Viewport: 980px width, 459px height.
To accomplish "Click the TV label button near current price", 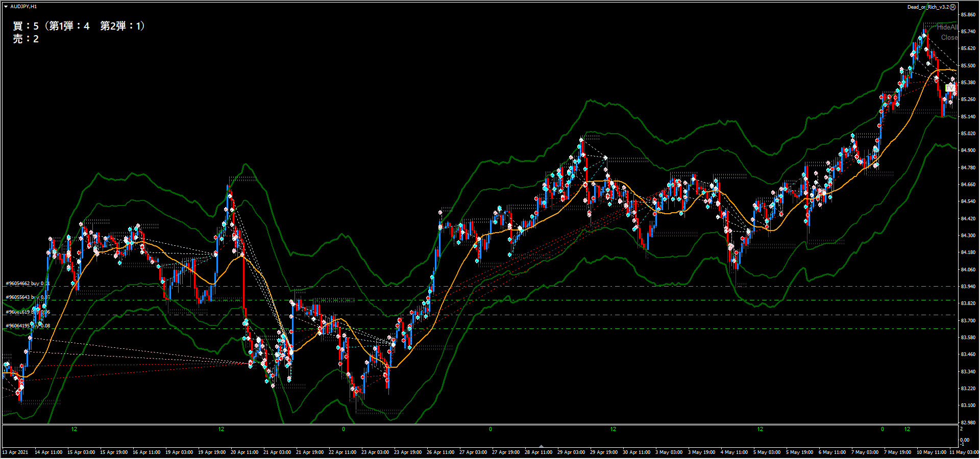I will [x=949, y=88].
